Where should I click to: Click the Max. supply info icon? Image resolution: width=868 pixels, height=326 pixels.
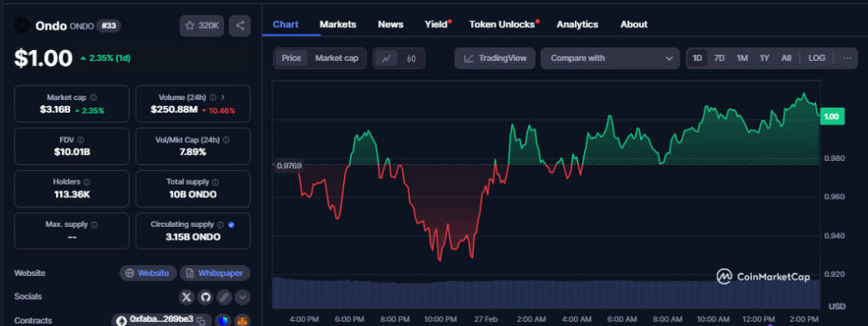94,225
